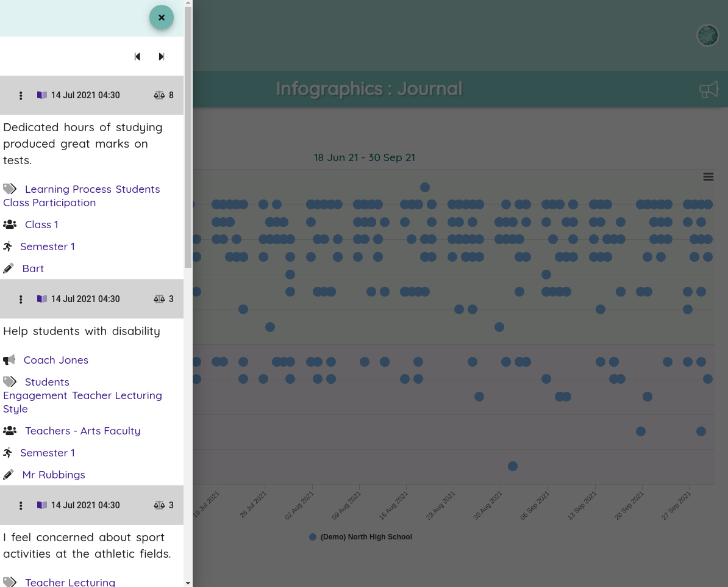This screenshot has height=587, width=728.
Task: Open the chart hamburger menu
Action: tap(708, 176)
